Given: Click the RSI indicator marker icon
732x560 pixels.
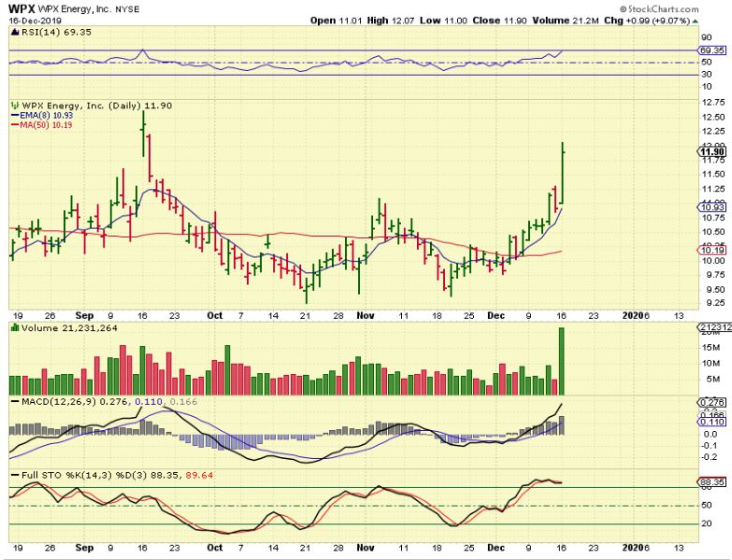Looking at the screenshot, I should (14, 32).
